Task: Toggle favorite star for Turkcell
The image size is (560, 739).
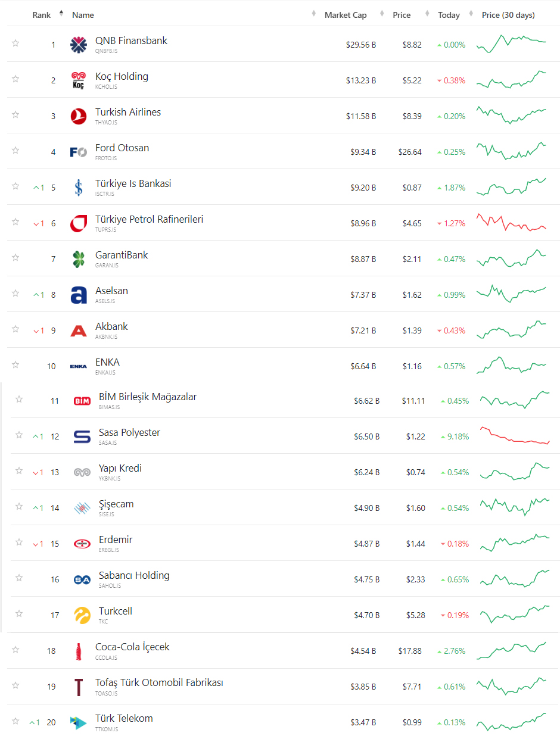Action: click(19, 613)
